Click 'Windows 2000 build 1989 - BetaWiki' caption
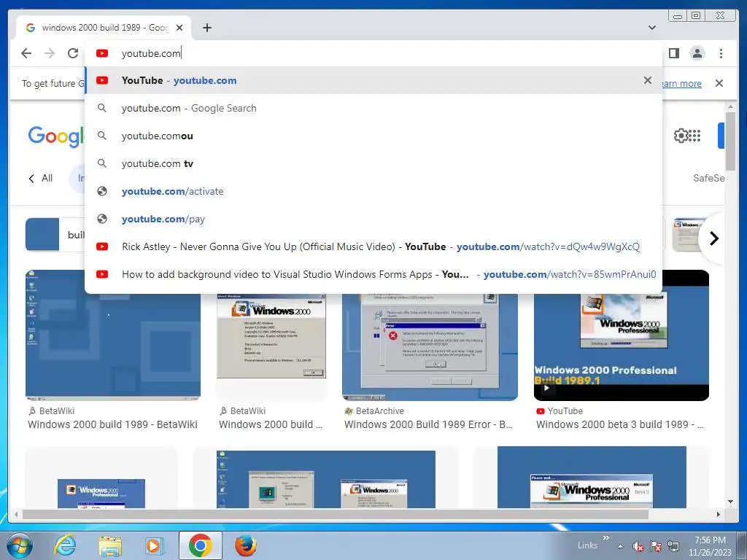This screenshot has height=560, width=747. tap(112, 424)
